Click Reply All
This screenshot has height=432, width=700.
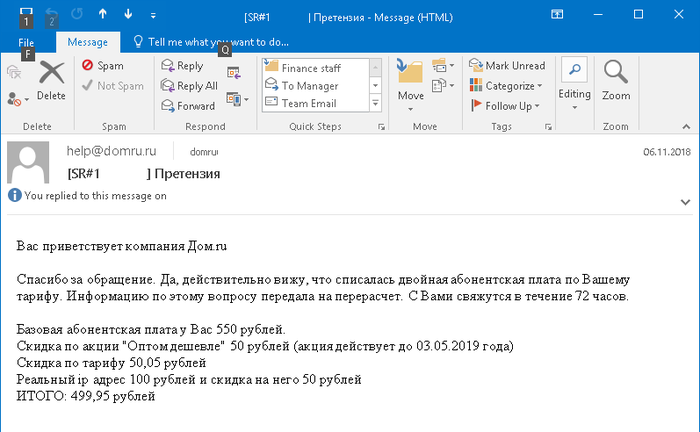pyautogui.click(x=189, y=86)
